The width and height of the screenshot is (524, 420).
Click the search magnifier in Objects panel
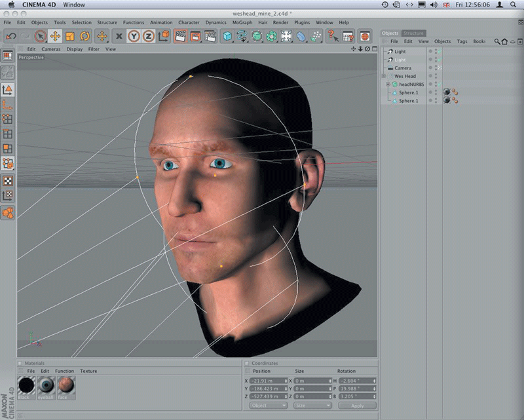(497, 41)
